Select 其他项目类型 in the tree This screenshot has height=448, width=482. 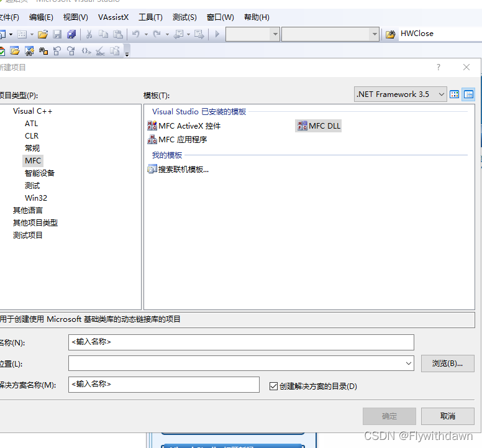tap(35, 223)
